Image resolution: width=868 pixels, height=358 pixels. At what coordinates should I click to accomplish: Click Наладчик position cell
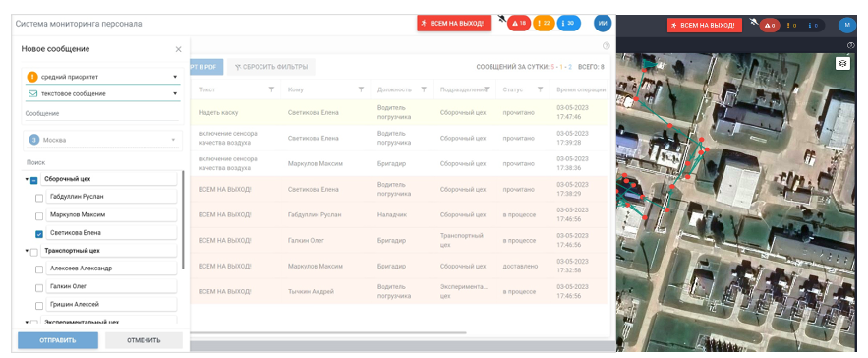391,215
